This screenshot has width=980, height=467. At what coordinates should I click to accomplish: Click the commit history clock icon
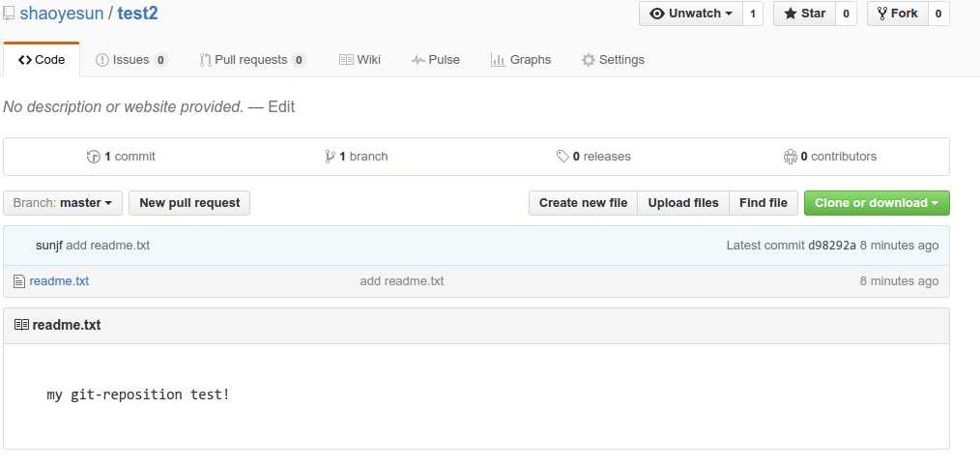coord(93,157)
